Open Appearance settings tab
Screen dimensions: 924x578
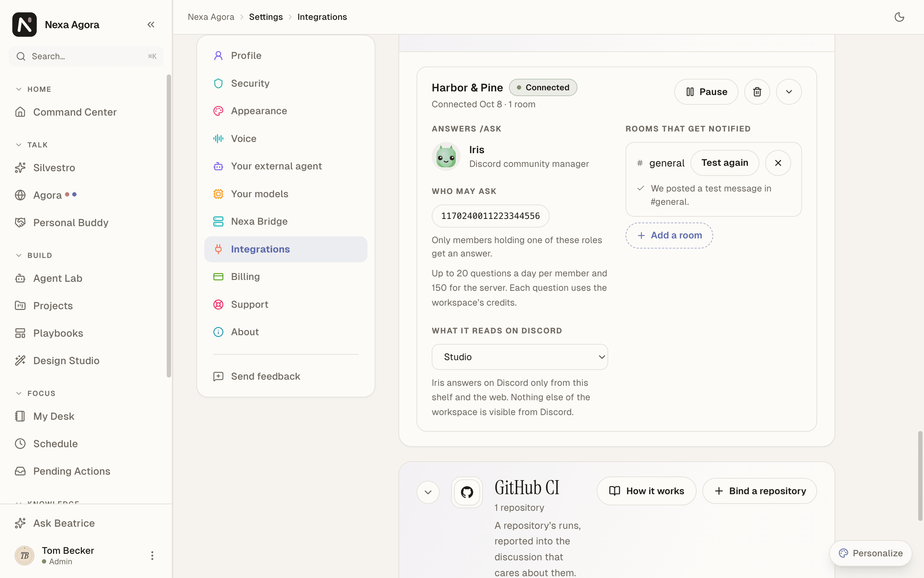click(286, 111)
